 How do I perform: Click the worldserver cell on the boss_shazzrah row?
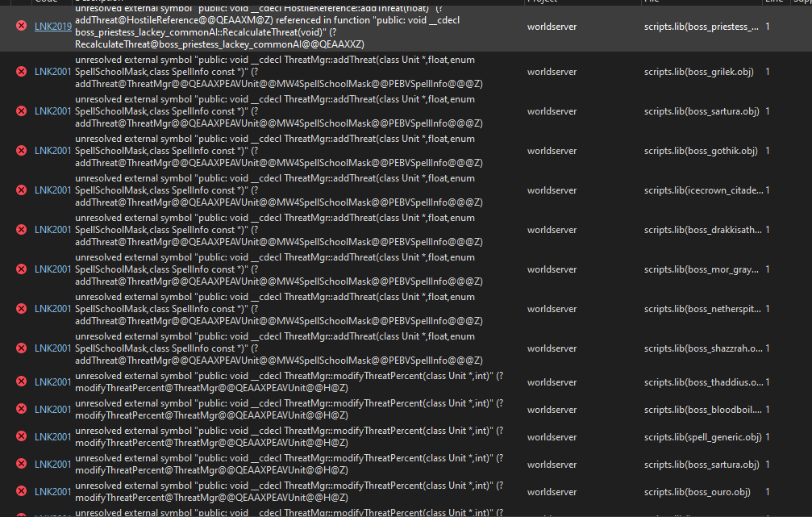click(x=552, y=348)
